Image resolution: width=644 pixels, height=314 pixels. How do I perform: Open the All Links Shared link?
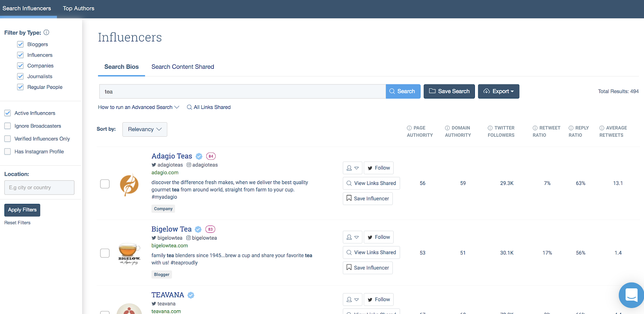click(209, 107)
